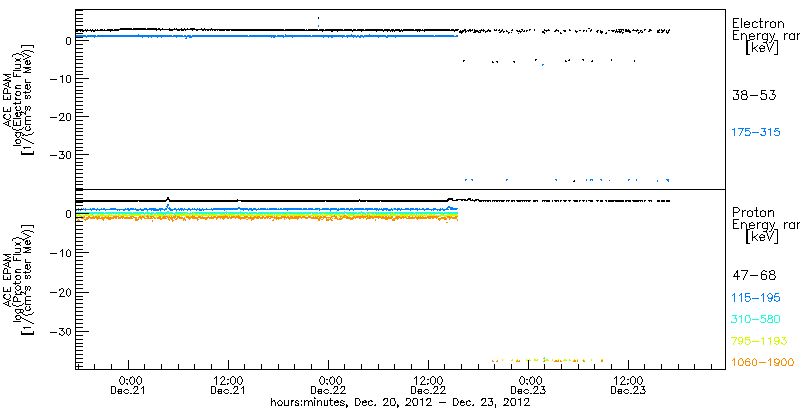Click the 795-1193 proton energy legend label

759,341
